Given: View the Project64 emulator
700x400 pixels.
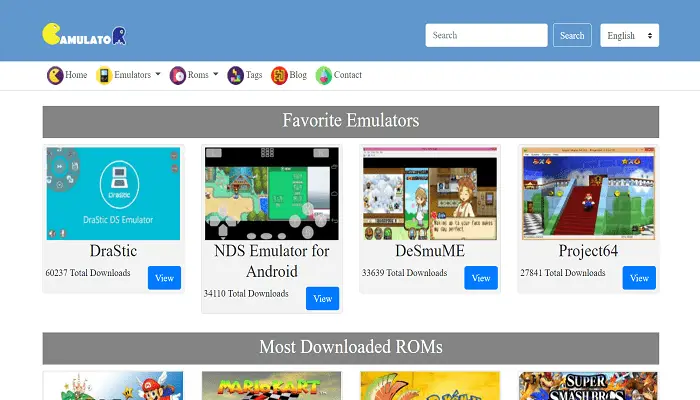Looking at the screenshot, I should pos(639,278).
